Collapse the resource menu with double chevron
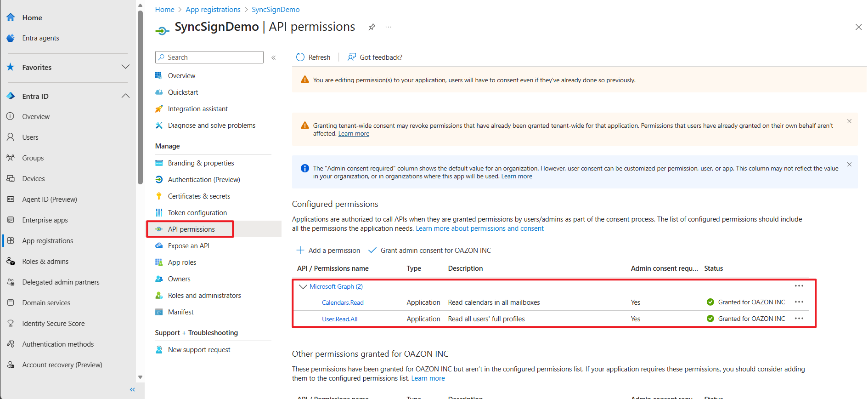Screen dimensions: 868x399 (x=273, y=57)
